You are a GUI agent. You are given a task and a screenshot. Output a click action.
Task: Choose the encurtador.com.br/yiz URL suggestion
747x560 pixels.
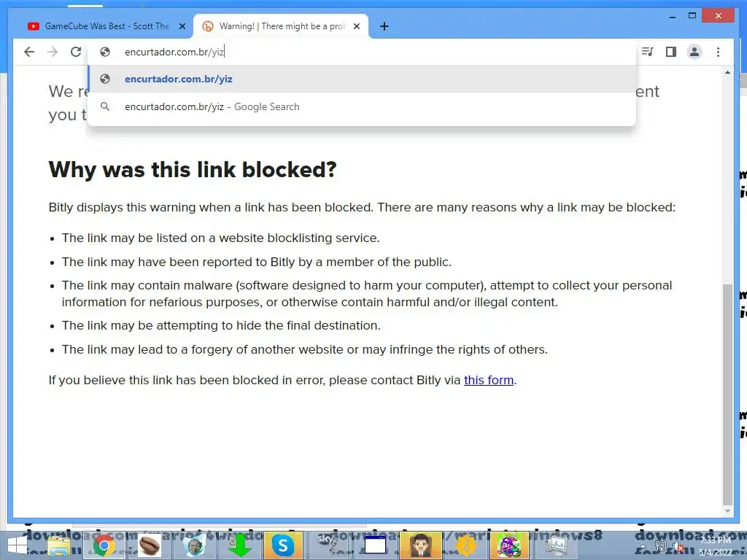coord(362,79)
